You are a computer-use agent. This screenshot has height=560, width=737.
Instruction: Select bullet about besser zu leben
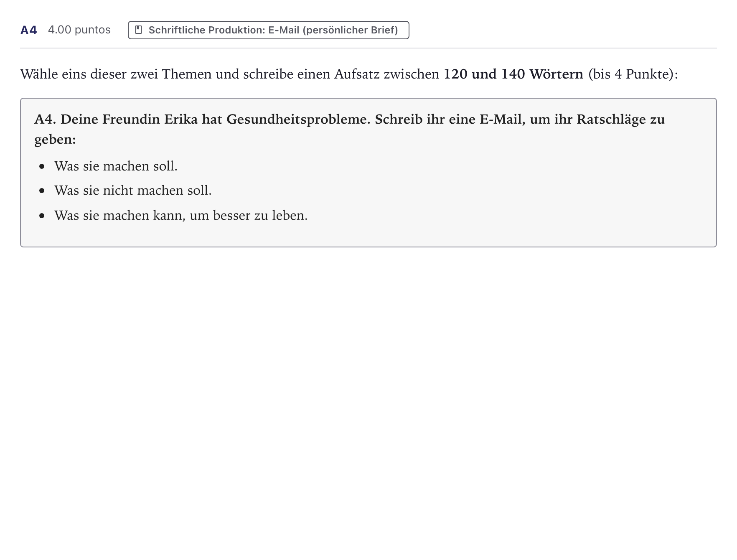click(181, 216)
